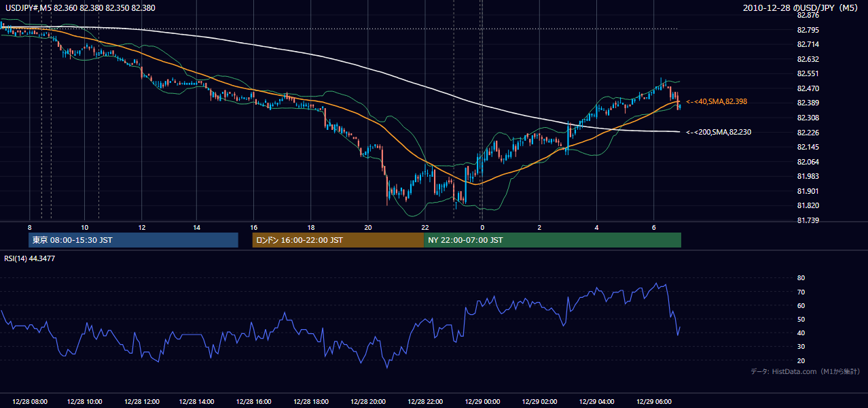Click price axis value 81.739

[x=808, y=220]
